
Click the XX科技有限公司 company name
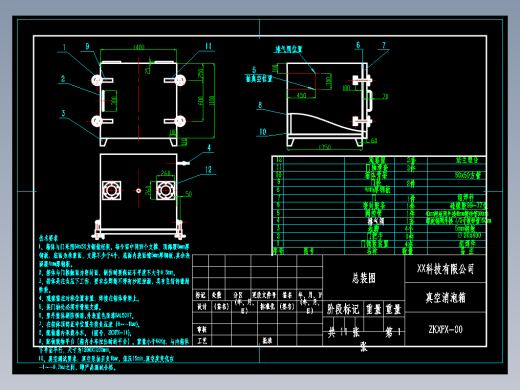pos(445,269)
